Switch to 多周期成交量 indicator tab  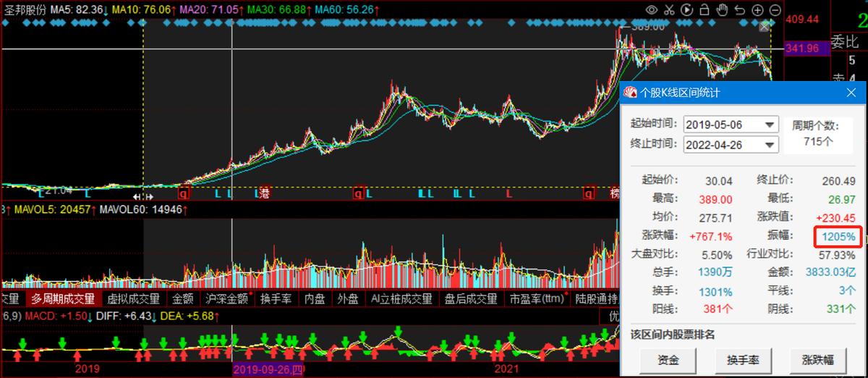(x=63, y=298)
